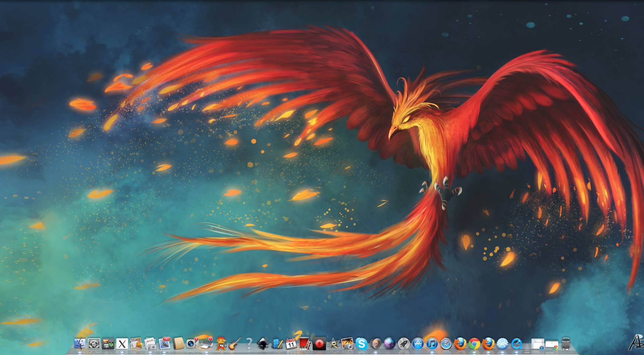The height and width of the screenshot is (355, 644).
Task: Open Safari compass icon
Action: click(x=446, y=344)
